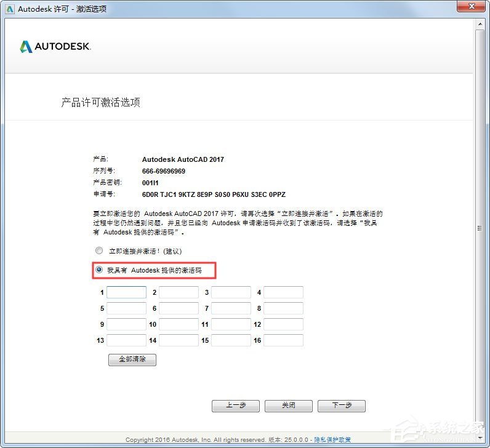This screenshot has width=490, height=448.
Task: Click the Autodesk title bar app icon
Action: pos(9,9)
